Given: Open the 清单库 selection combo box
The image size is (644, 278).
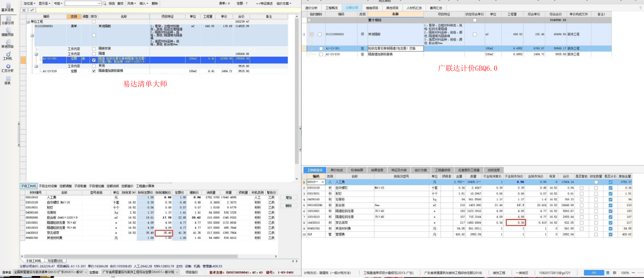Looking at the screenshot, I should pos(51,272).
